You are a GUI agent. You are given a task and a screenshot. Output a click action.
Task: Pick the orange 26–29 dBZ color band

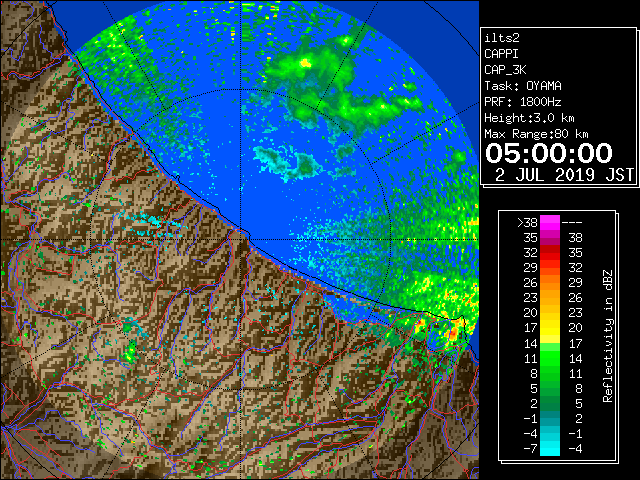(x=550, y=283)
